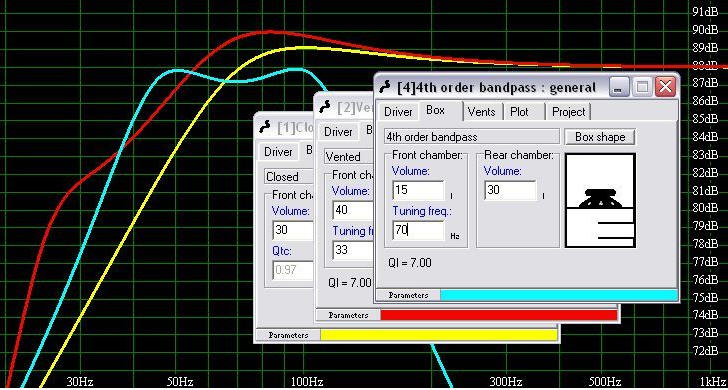
Task: Minimize the 4th order bandpass window
Action: (619, 86)
